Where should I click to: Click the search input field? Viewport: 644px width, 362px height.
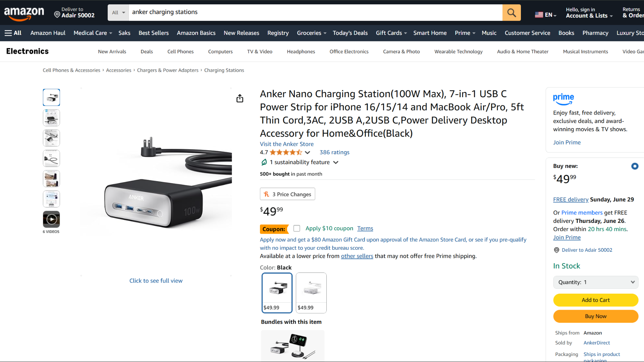click(x=316, y=13)
